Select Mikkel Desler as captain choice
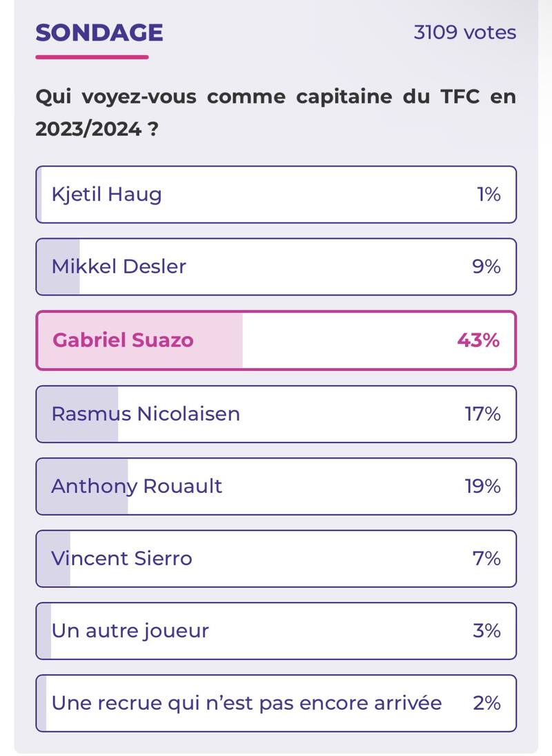Screen dimensions: 552x756 276,266
